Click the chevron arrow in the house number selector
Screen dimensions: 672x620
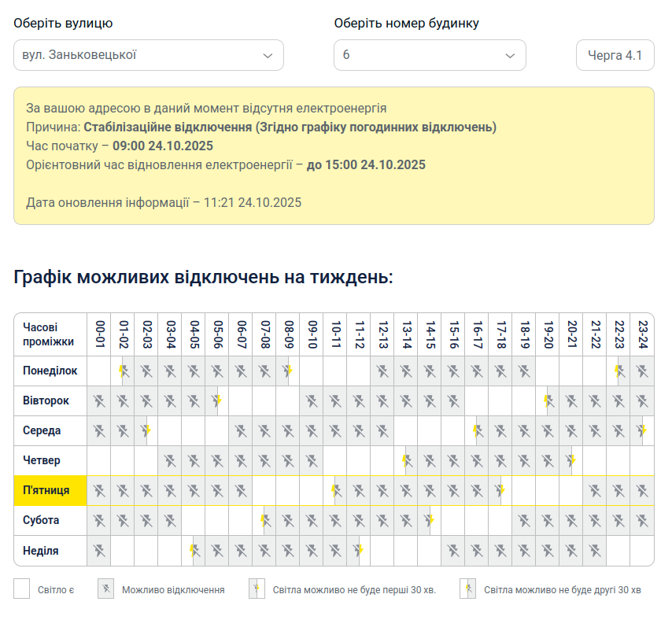coord(510,56)
